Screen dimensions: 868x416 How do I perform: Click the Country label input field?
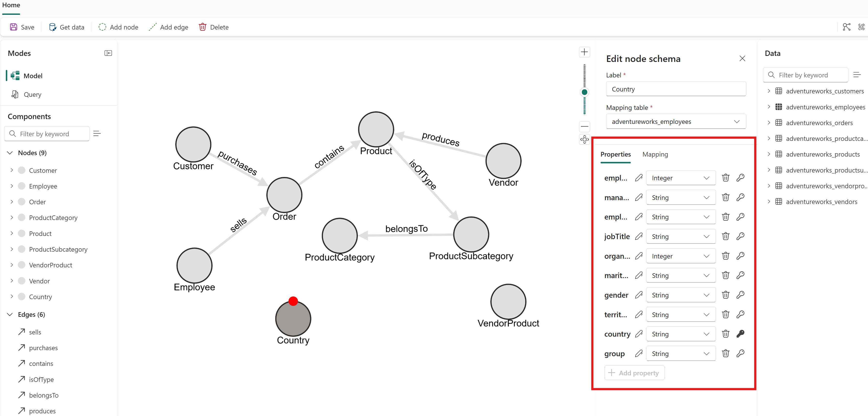coord(676,89)
